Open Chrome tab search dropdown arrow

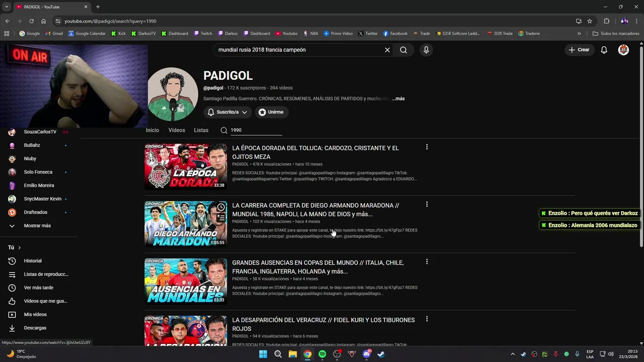click(x=7, y=7)
